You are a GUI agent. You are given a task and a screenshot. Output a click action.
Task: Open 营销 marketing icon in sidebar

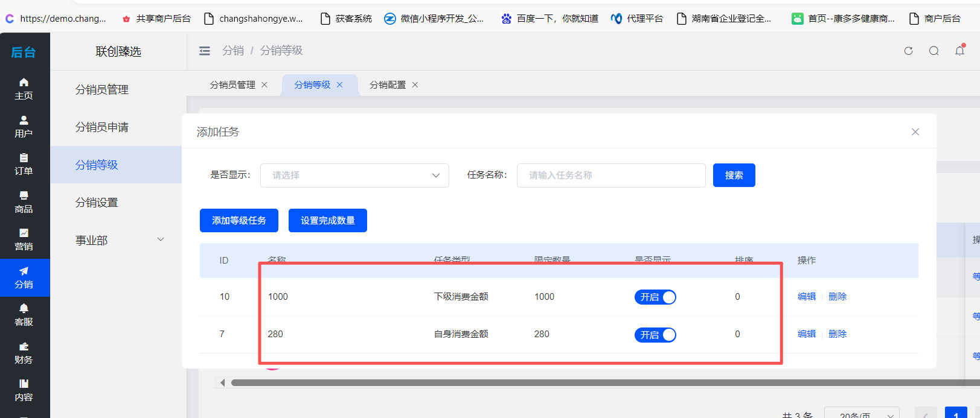coord(24,239)
